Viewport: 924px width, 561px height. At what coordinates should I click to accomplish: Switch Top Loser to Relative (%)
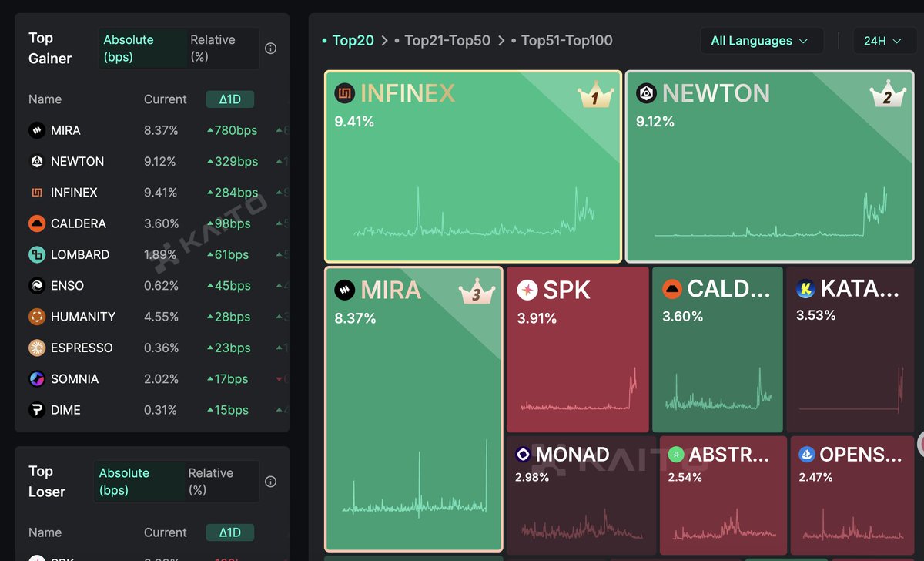point(220,482)
